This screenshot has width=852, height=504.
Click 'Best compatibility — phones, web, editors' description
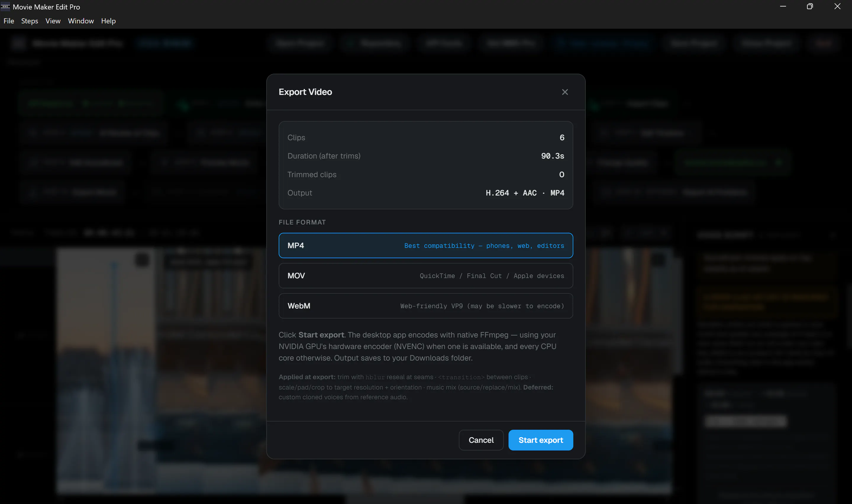click(x=484, y=245)
